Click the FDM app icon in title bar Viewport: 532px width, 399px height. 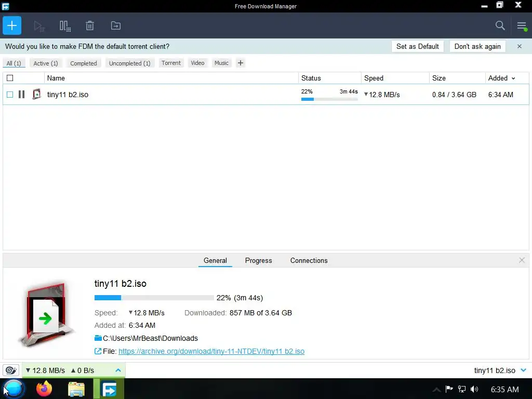pyautogui.click(x=5, y=6)
